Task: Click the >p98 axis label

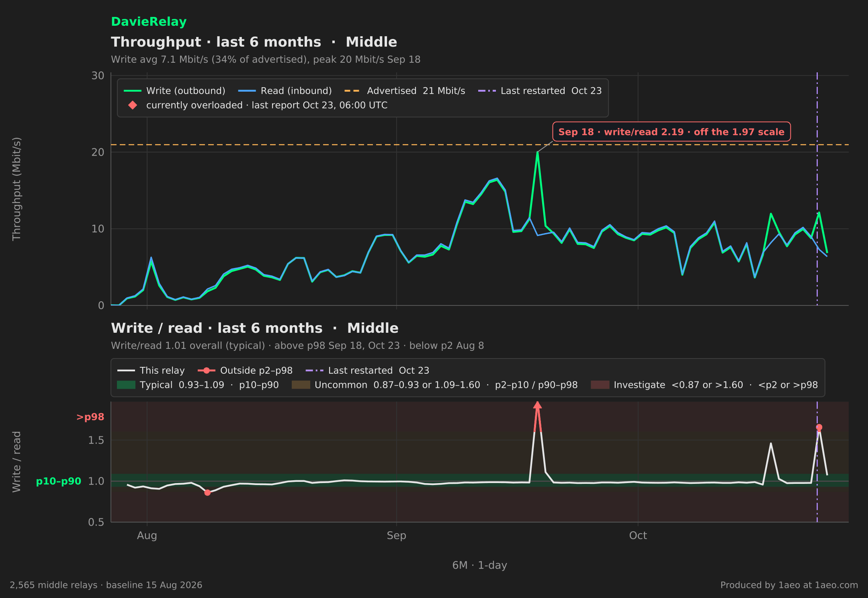Action: (x=90, y=417)
